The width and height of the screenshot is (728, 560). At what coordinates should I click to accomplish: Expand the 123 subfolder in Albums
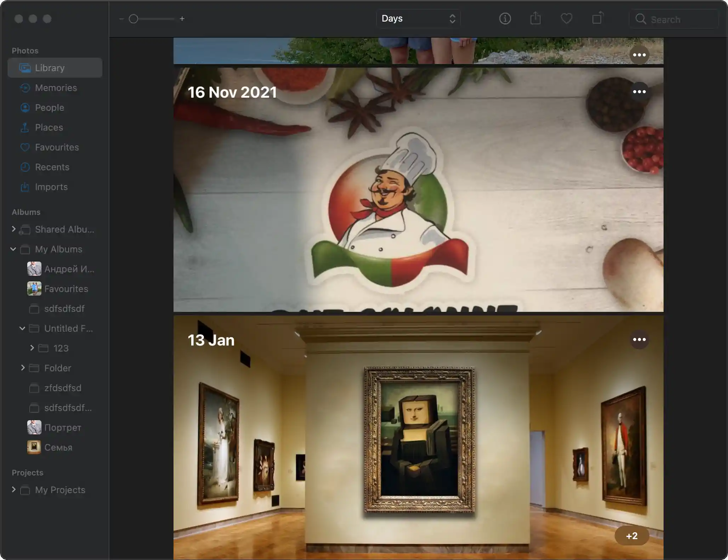pyautogui.click(x=31, y=348)
